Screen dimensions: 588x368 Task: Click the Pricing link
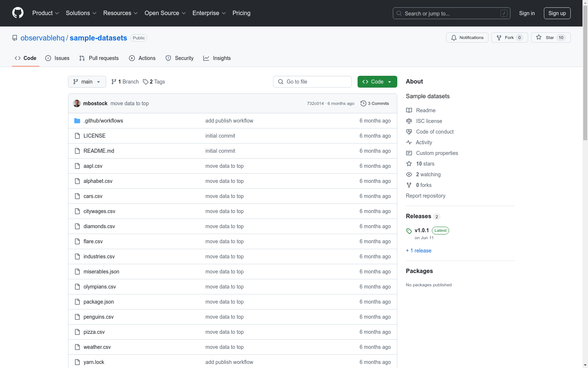pos(241,13)
